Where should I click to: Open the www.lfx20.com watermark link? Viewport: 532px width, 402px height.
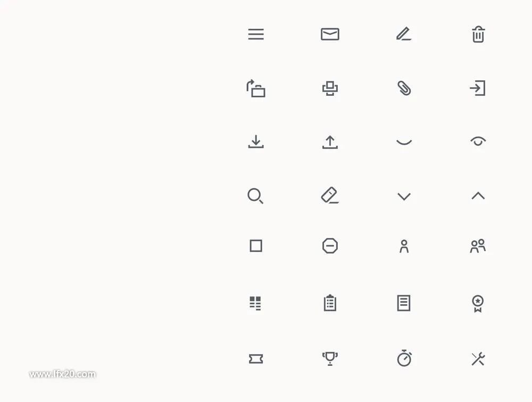tap(62, 374)
